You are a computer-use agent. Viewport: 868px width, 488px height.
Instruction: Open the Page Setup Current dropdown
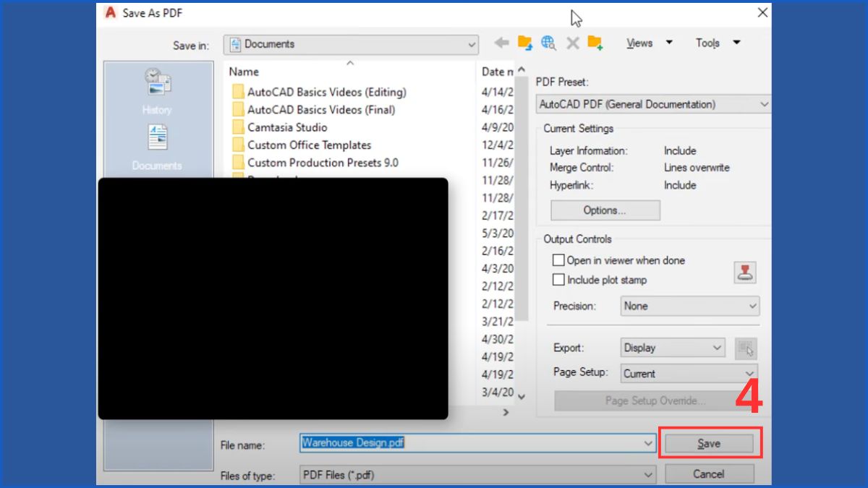(x=689, y=374)
